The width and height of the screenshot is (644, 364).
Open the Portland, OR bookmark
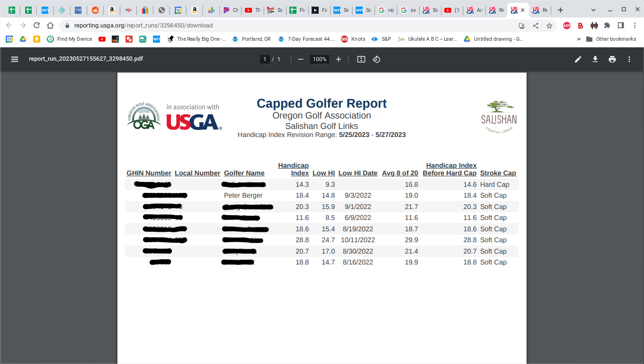(251, 39)
